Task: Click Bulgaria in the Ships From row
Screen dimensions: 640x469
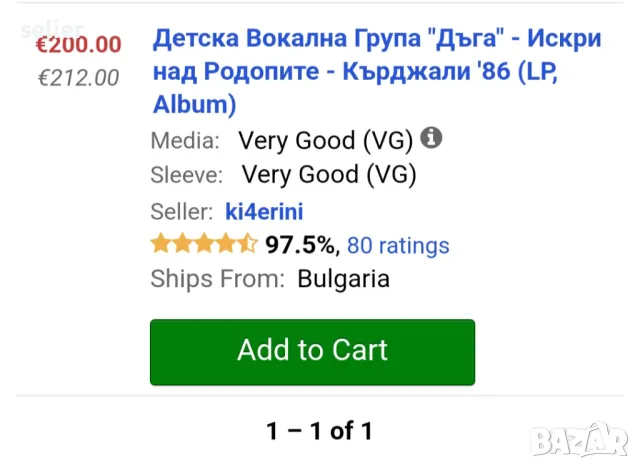Action: pyautogui.click(x=343, y=279)
